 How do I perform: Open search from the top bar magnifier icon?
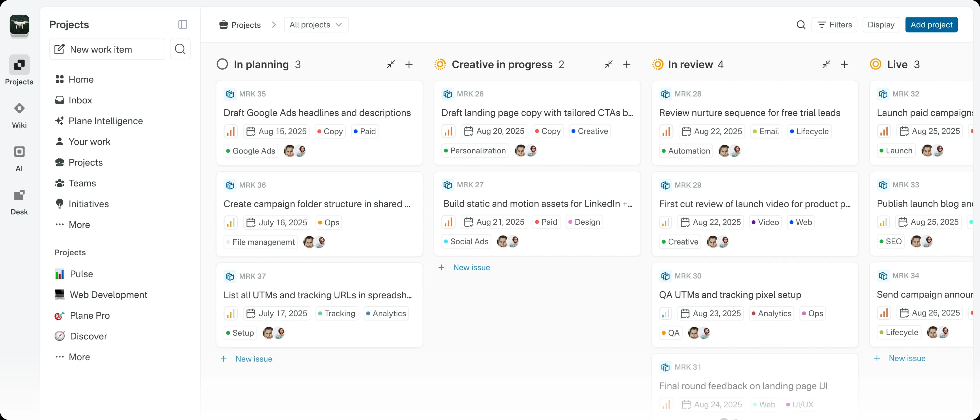tap(801, 24)
